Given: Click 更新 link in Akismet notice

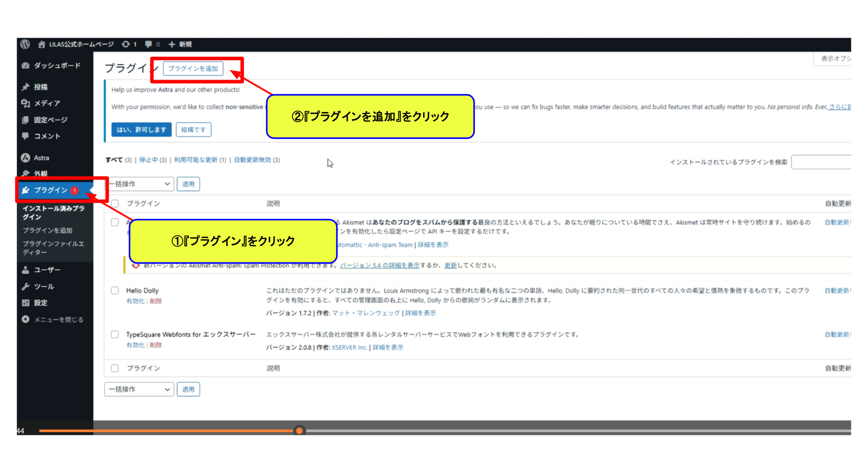Looking at the screenshot, I should click(451, 265).
